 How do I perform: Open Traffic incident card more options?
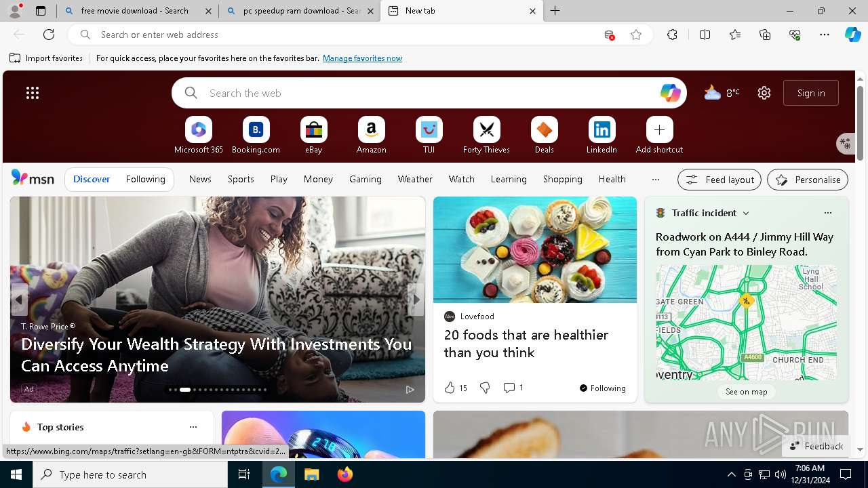tap(827, 213)
